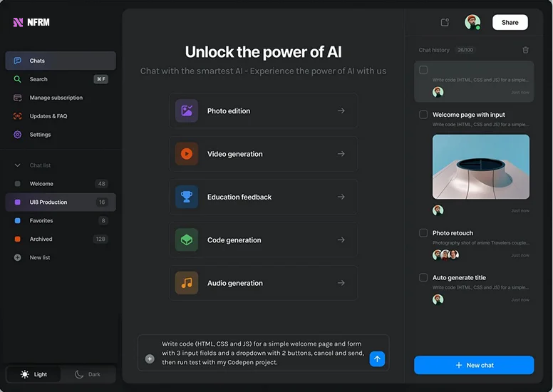Screen dimensions: 553x392
Task: Open Settings in the sidebar
Action: [x=61, y=135]
